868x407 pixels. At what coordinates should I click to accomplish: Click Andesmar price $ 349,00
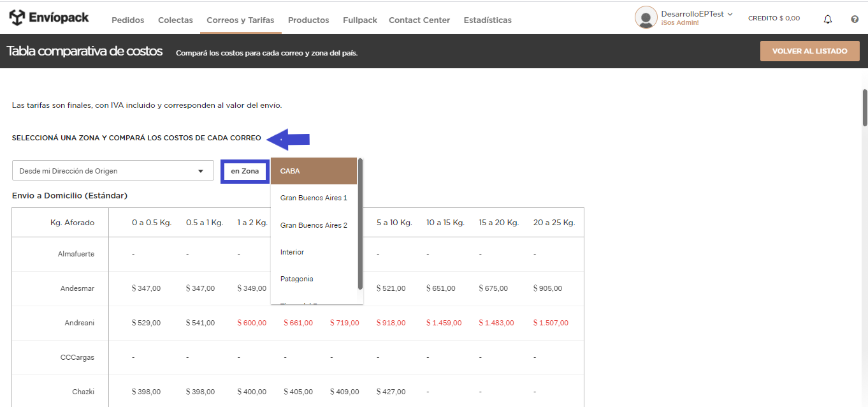[x=252, y=288]
